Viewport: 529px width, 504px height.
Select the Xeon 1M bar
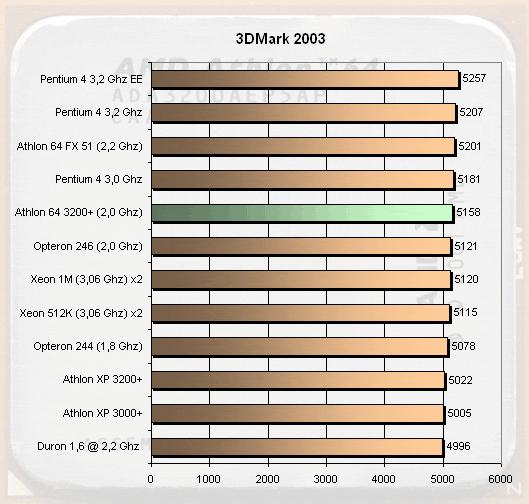301,280
